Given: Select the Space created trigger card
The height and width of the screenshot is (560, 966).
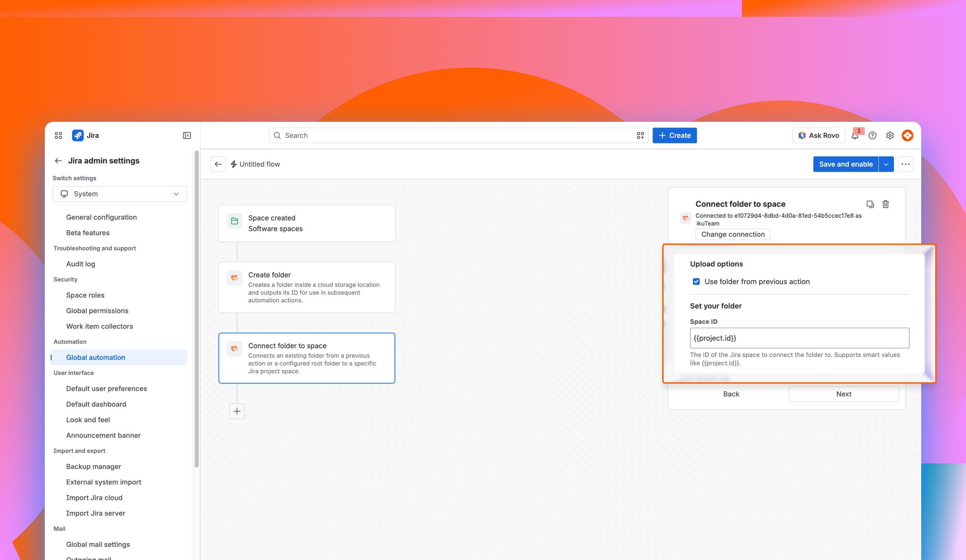Looking at the screenshot, I should pyautogui.click(x=307, y=223).
